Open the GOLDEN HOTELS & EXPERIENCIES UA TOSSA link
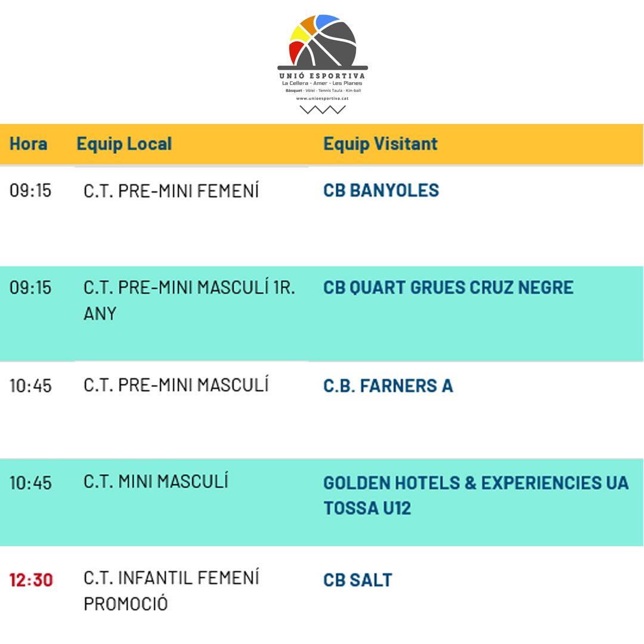Viewport: 644px width, 644px height. point(475,495)
